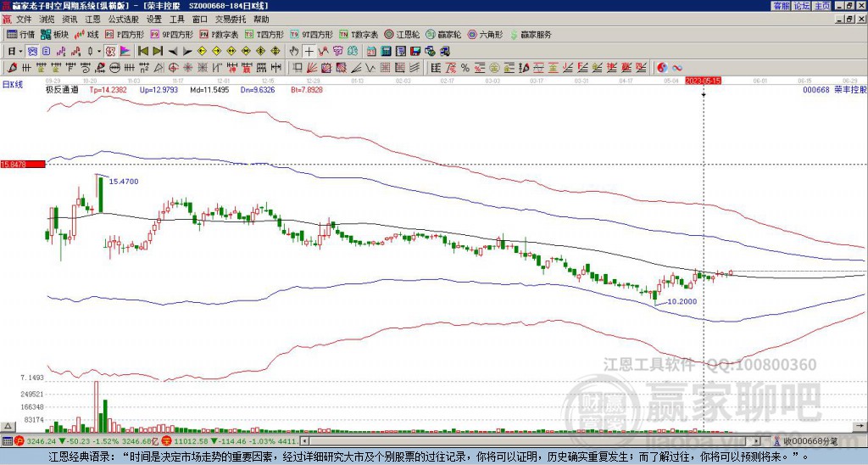Click the 客服 customer service button
Screen dimensions: 868x465
[781, 6]
